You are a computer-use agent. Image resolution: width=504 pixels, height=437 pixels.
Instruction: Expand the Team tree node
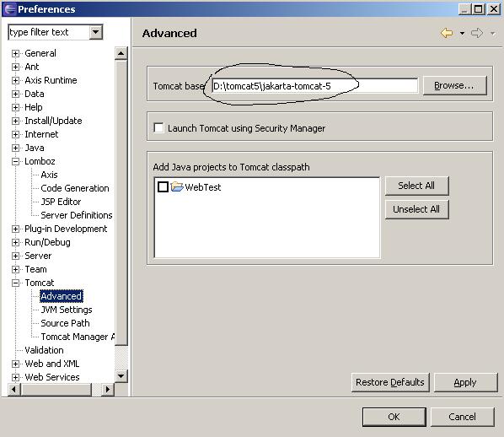[15, 270]
